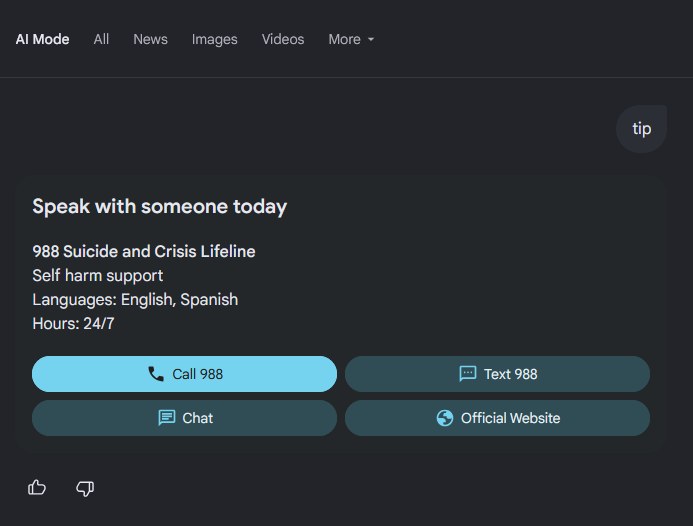This screenshot has width=693, height=526.
Task: Click the phone icon on Call 988
Action: [x=156, y=374]
